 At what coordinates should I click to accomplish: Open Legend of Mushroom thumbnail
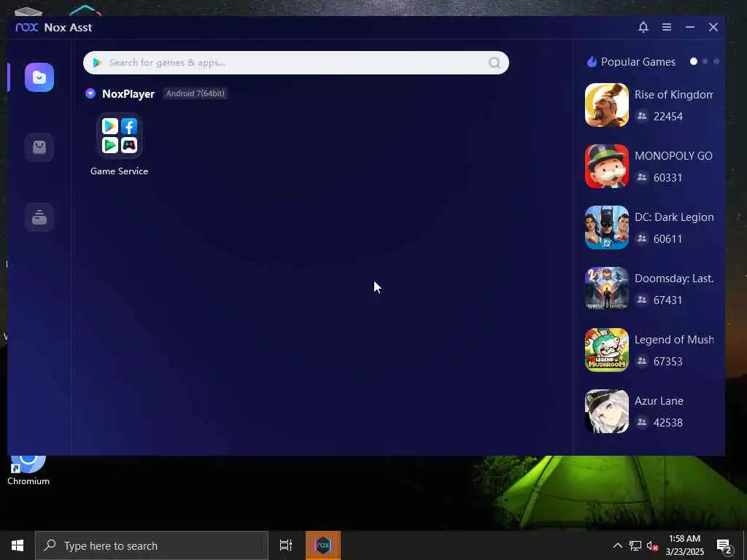tap(607, 350)
